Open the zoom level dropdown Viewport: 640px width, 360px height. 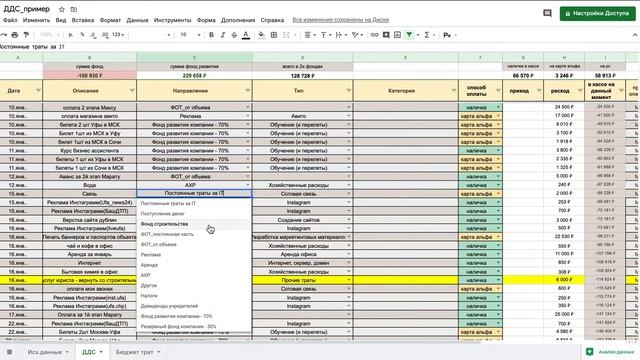click(x=50, y=35)
